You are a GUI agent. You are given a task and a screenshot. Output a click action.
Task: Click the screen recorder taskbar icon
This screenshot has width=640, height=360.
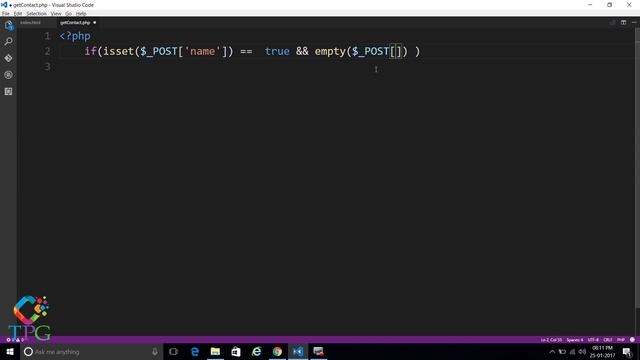[x=318, y=351]
